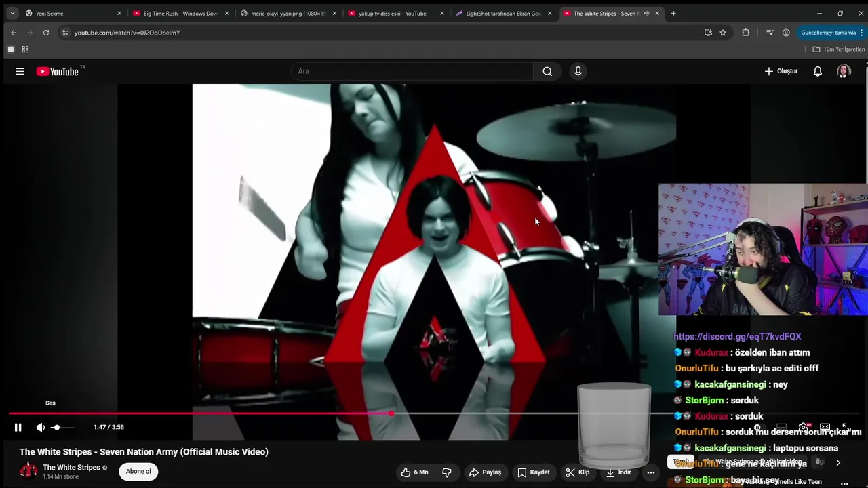Toggle the autoplay switch in player controls

point(759,427)
